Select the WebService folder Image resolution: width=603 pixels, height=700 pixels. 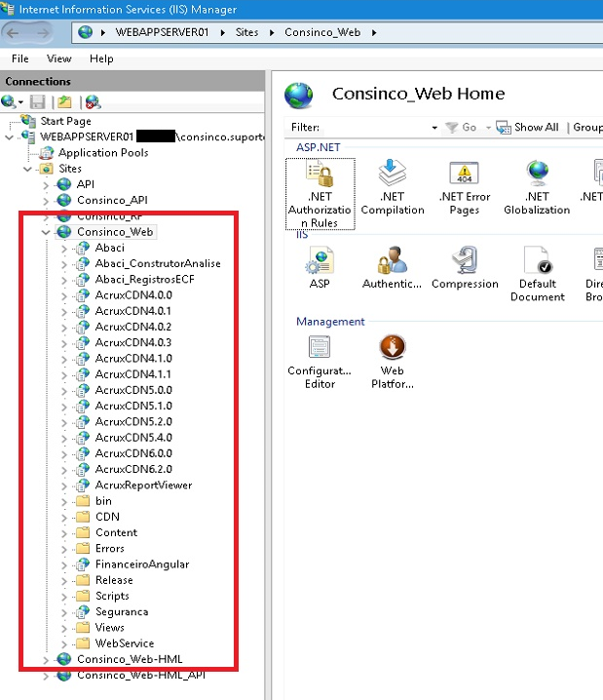pyautogui.click(x=125, y=643)
